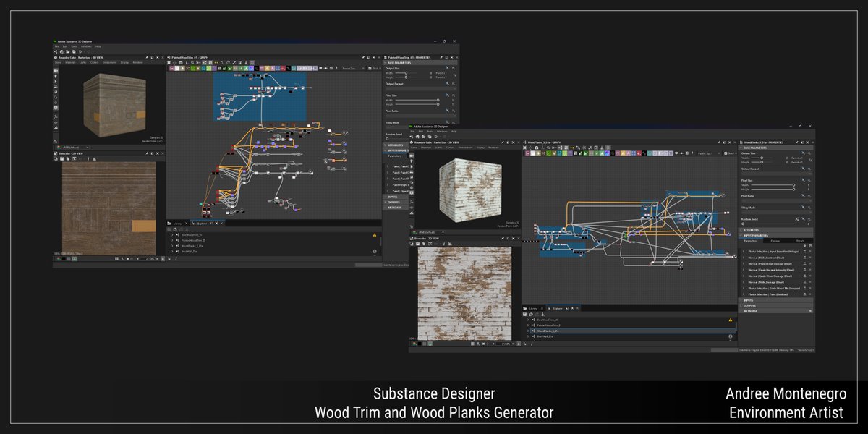Collapse BASE PARAMETERS in the WoodPlanks properties
This screenshot has height=434, width=868.
741,148
